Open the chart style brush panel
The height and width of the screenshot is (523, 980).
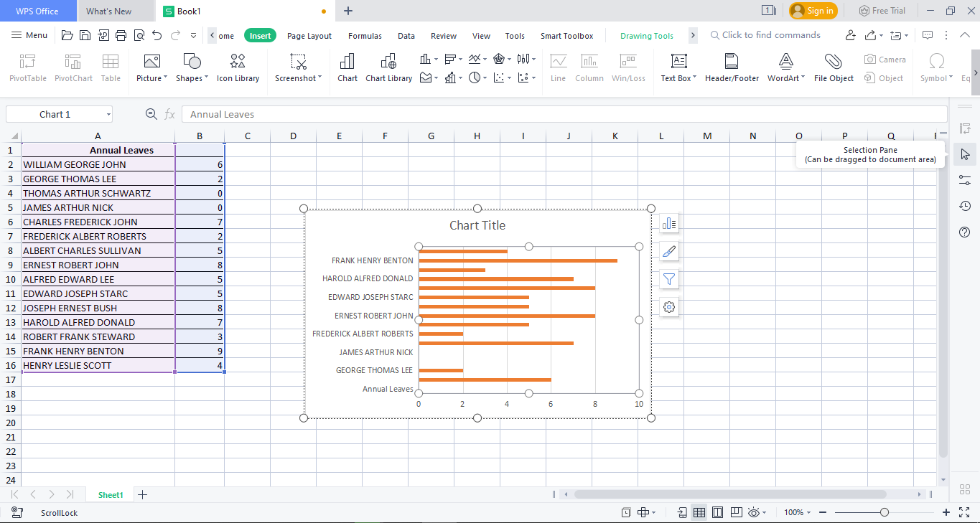click(x=668, y=251)
